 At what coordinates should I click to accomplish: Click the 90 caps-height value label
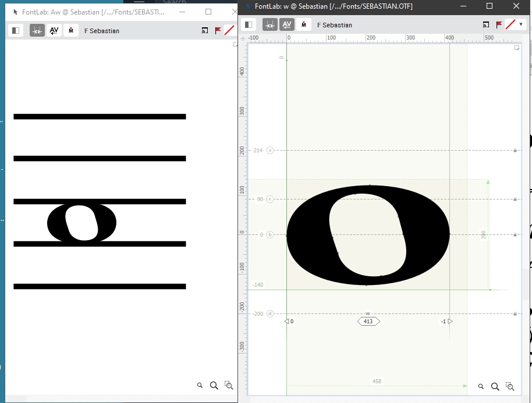pos(260,199)
